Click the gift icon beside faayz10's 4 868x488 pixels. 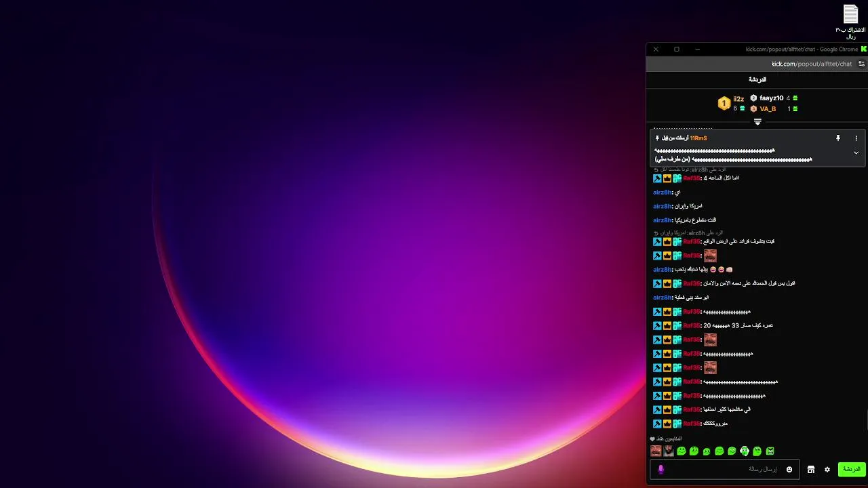tap(795, 98)
